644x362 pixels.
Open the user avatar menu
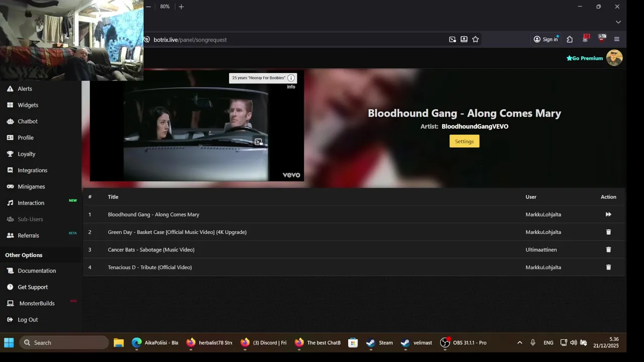[x=614, y=58]
